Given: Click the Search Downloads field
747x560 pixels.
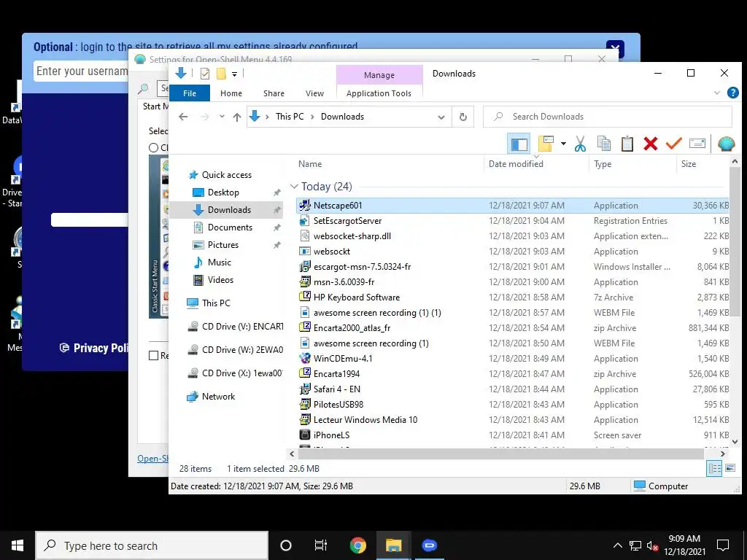Looking at the screenshot, I should 608,117.
